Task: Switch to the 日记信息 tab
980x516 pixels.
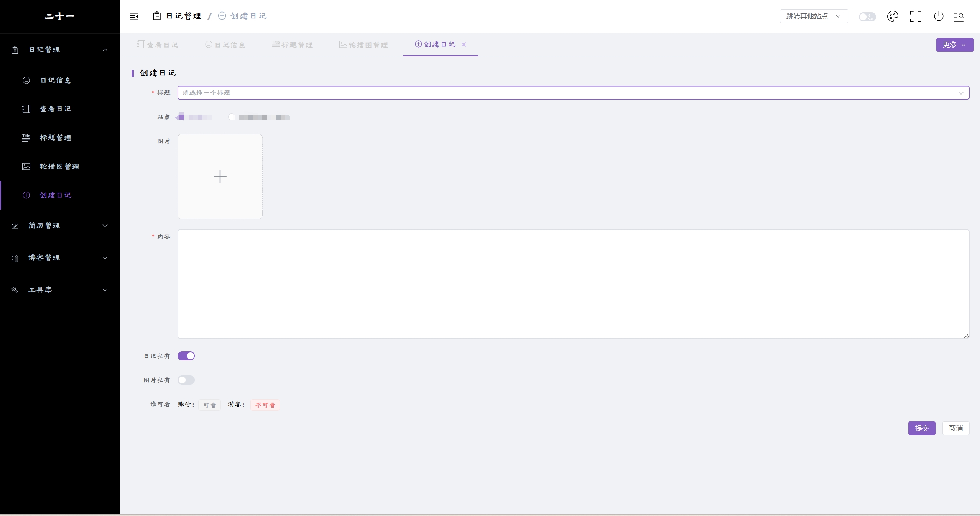Action: tap(225, 45)
